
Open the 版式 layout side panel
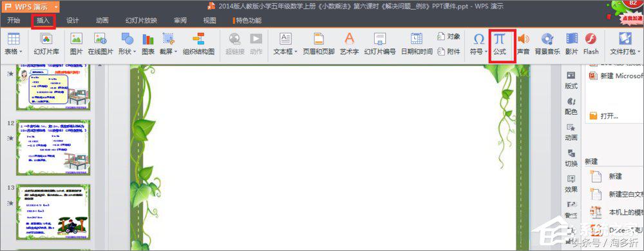(x=571, y=81)
